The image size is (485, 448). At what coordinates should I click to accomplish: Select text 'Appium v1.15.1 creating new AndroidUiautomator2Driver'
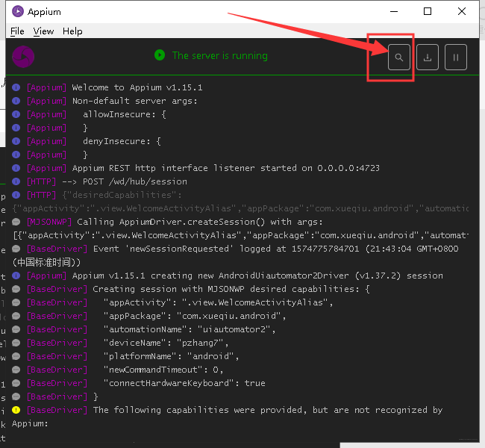[210, 276]
